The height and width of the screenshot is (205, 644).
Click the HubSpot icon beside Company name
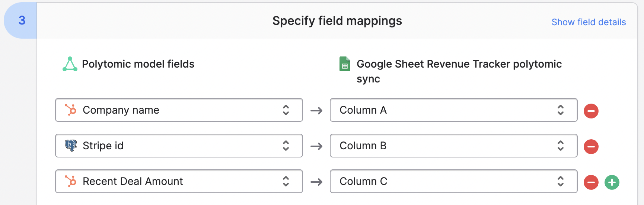click(x=70, y=110)
